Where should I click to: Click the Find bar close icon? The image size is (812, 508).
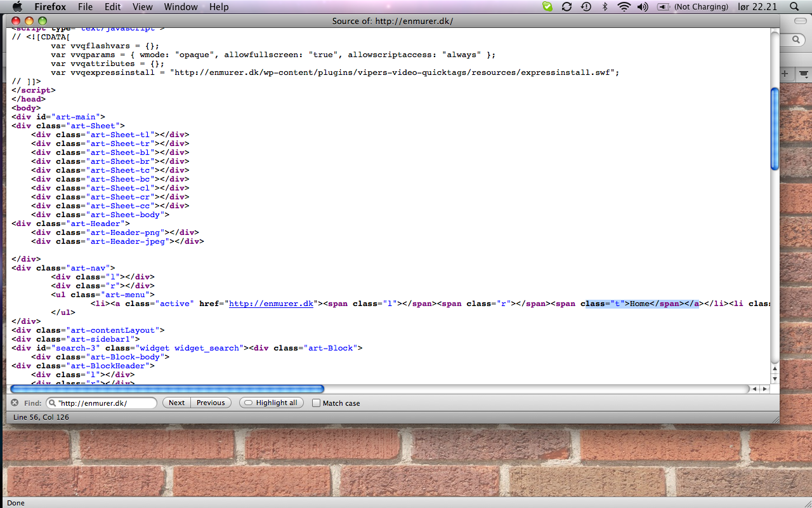coord(15,403)
